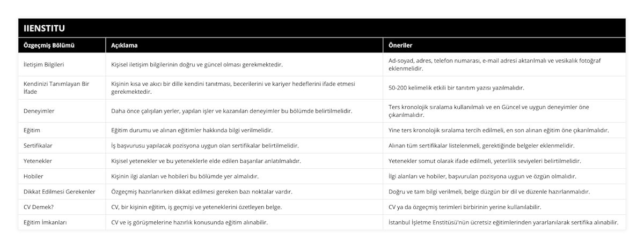Click the 50-200 kelimelik tanıtım yazısı suggestion
Screen dimensions: 644x248
pos(456,87)
